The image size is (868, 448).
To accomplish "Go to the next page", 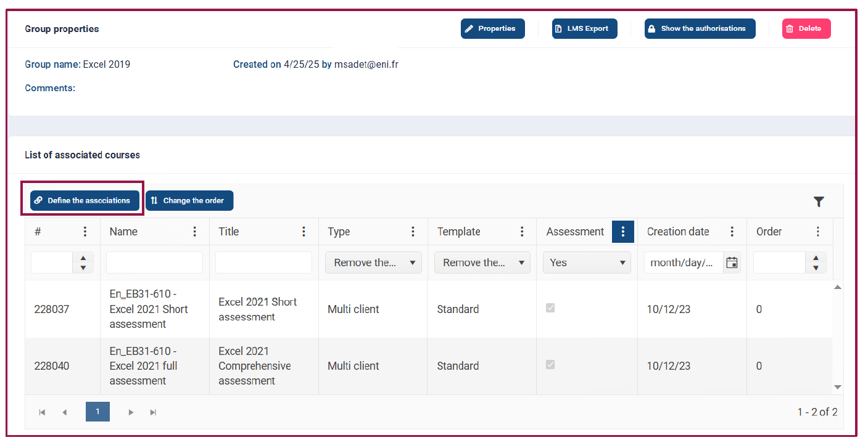I will point(131,412).
